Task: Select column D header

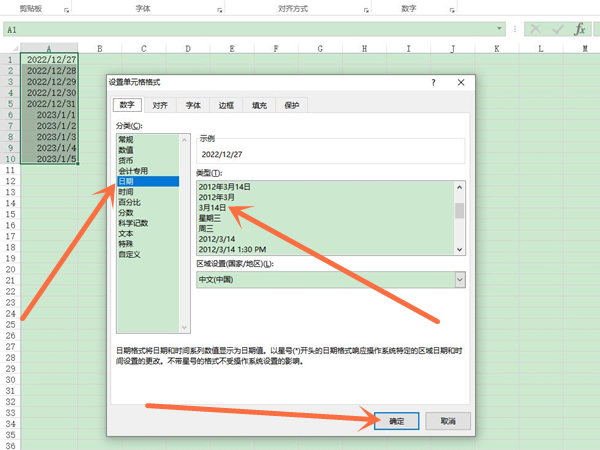Action: pos(188,48)
